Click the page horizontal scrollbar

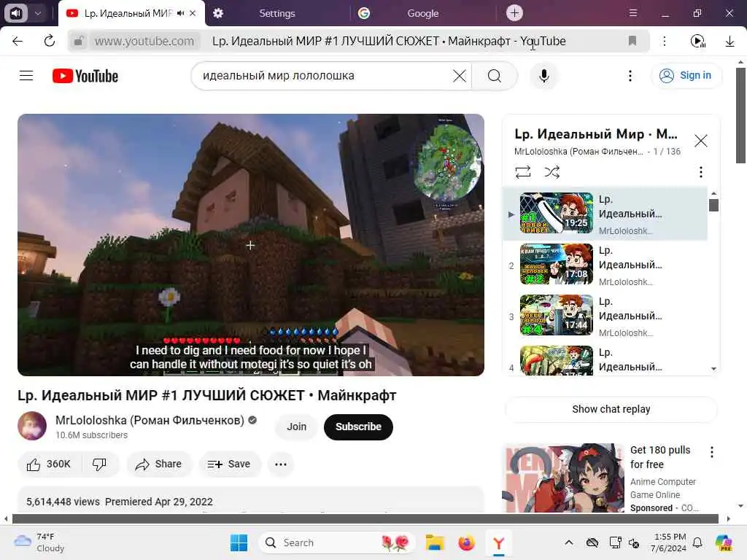[x=365, y=518]
